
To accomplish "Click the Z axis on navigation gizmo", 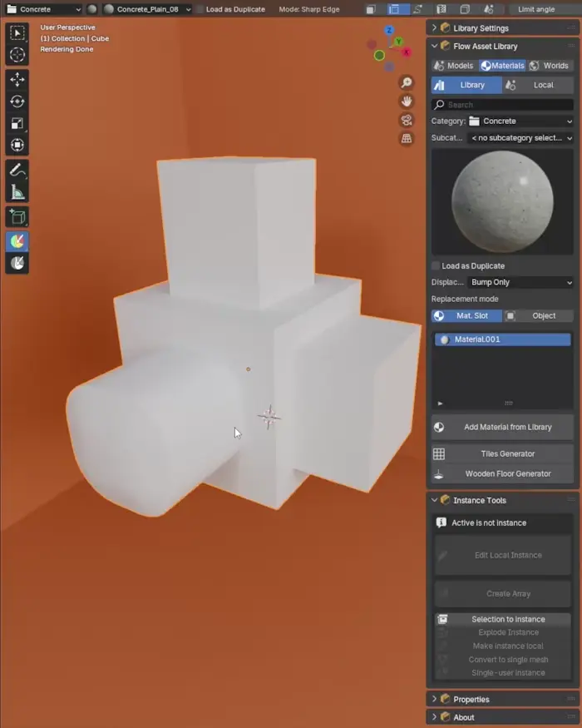I will (389, 30).
